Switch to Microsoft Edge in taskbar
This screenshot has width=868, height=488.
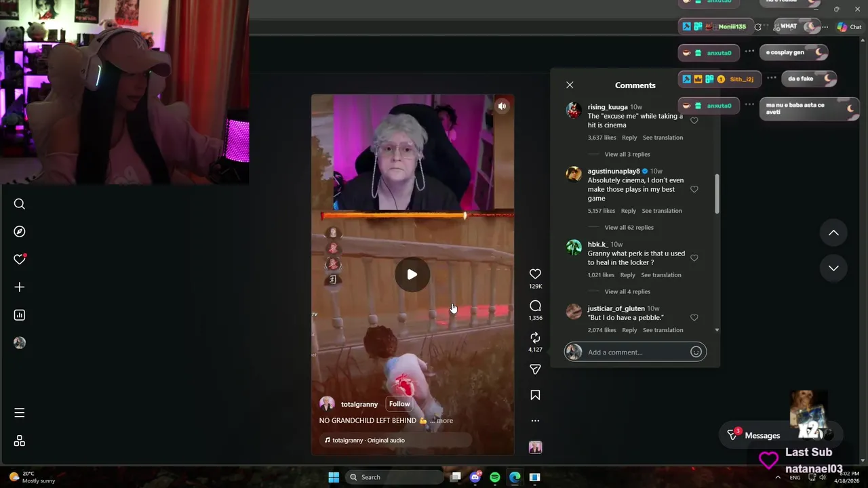tap(515, 477)
